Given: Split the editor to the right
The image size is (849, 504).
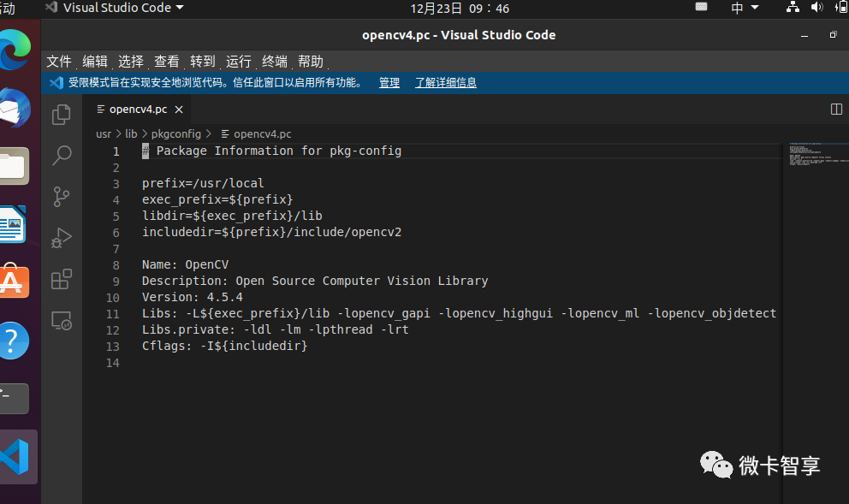Looking at the screenshot, I should [x=836, y=110].
